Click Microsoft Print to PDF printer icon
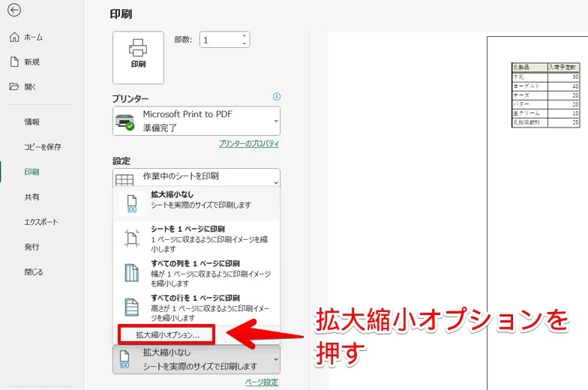 (x=124, y=121)
